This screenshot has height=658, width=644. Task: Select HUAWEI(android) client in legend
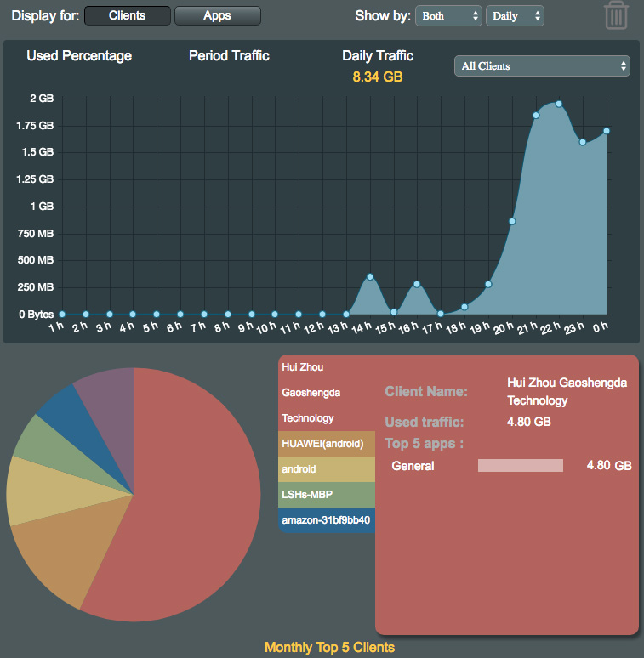pos(326,444)
